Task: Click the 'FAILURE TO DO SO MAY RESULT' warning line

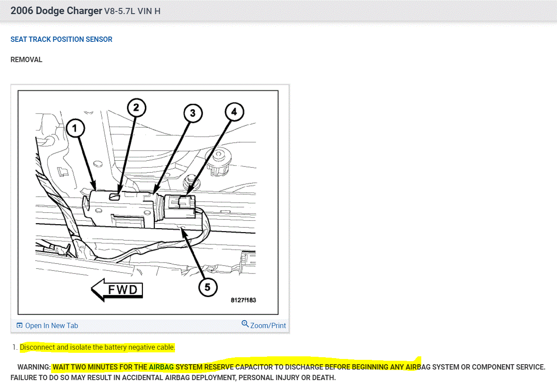Action: 173,377
